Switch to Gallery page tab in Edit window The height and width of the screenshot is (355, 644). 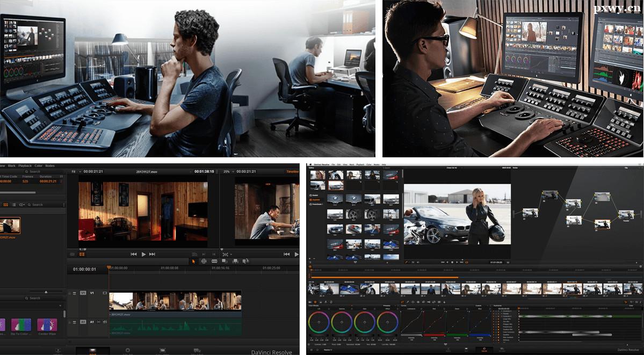pyautogui.click(x=162, y=351)
